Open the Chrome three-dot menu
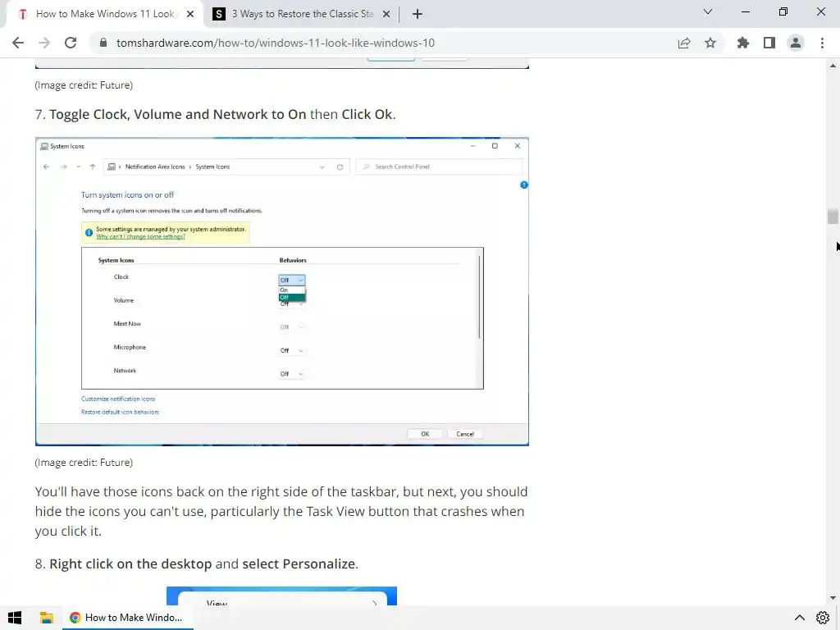Viewport: 840px width, 630px height. [822, 43]
